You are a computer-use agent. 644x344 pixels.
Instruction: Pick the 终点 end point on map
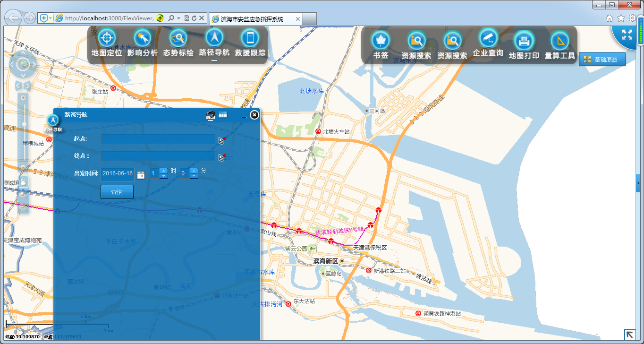(222, 157)
